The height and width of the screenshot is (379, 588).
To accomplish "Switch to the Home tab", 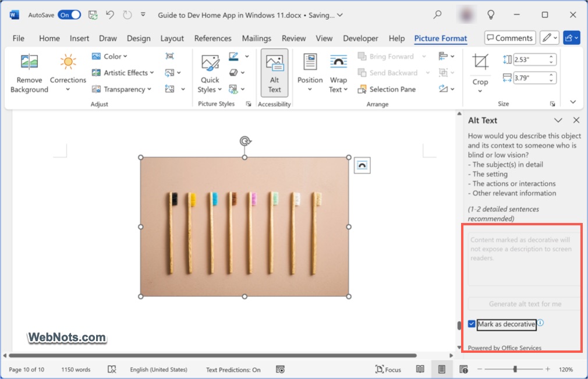I will click(x=49, y=38).
